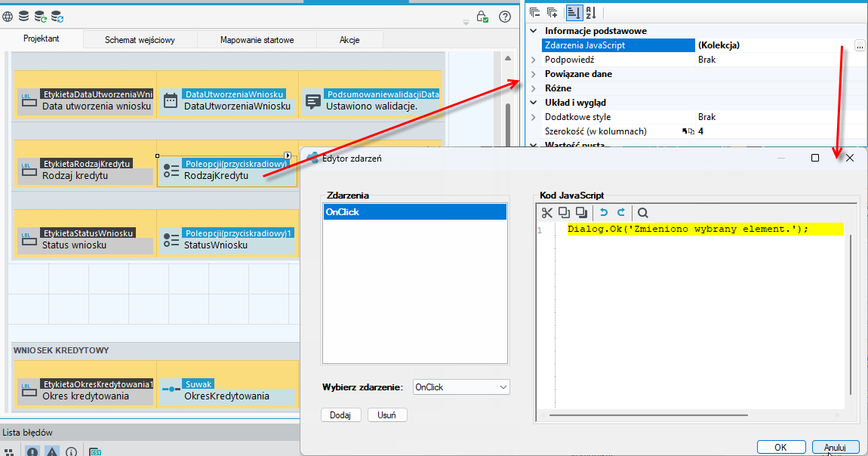This screenshot has height=456, width=868.
Task: Switch to the Projektant tab
Action: click(42, 39)
